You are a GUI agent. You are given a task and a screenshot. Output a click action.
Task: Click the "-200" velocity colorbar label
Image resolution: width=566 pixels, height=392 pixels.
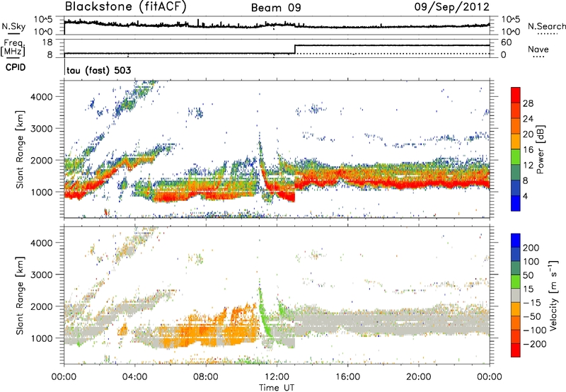(x=534, y=344)
